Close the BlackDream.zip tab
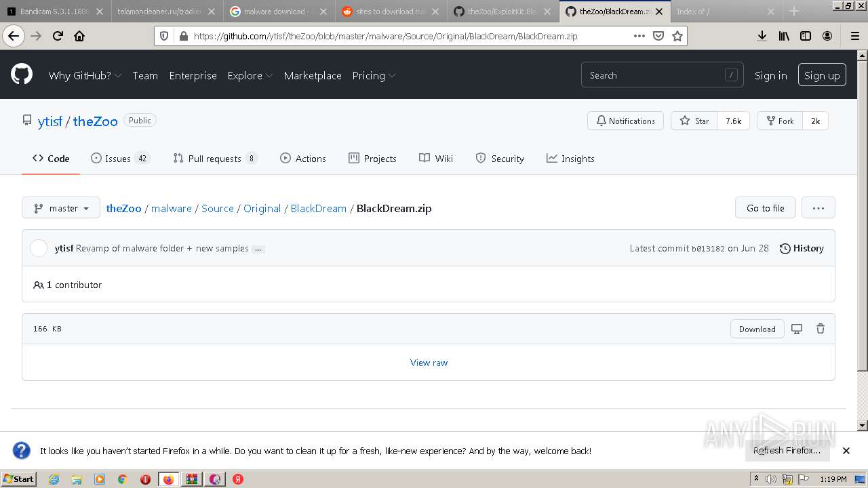This screenshot has width=868, height=488. [x=659, y=12]
